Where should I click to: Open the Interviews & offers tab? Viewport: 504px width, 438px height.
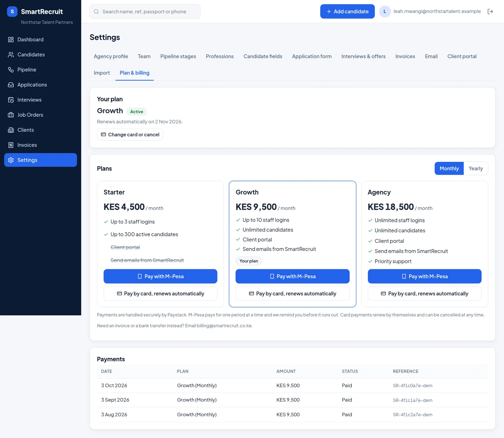tap(363, 56)
